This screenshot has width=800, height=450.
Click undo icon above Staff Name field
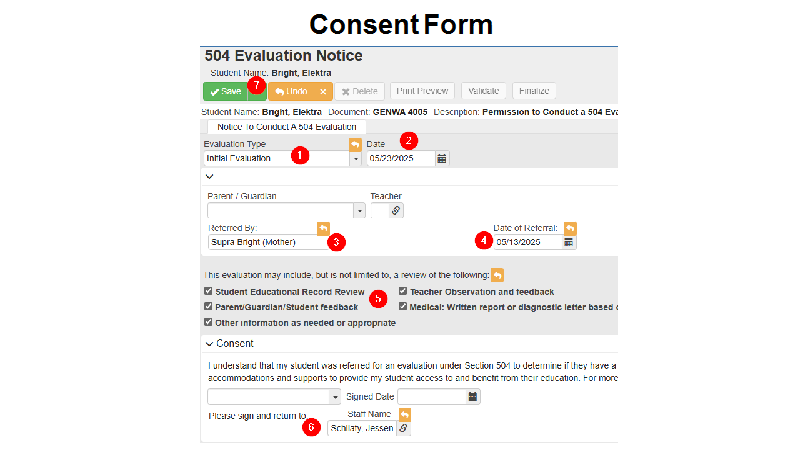[x=405, y=414]
